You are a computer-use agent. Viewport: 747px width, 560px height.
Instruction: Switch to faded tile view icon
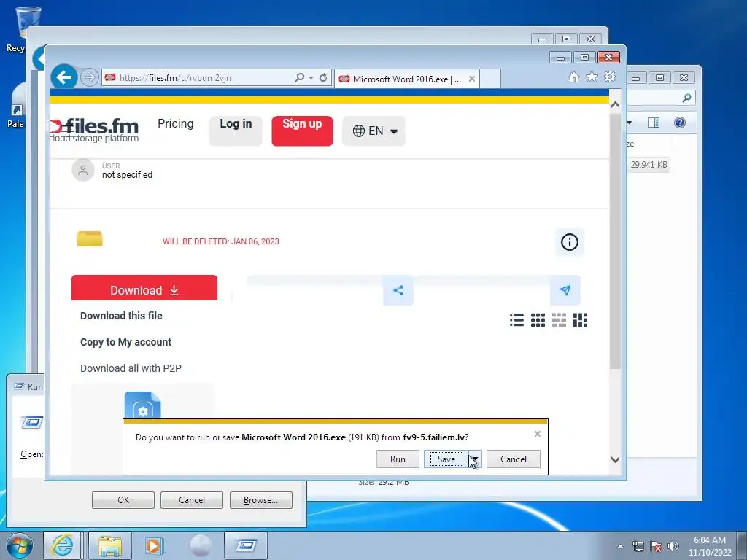click(x=559, y=320)
